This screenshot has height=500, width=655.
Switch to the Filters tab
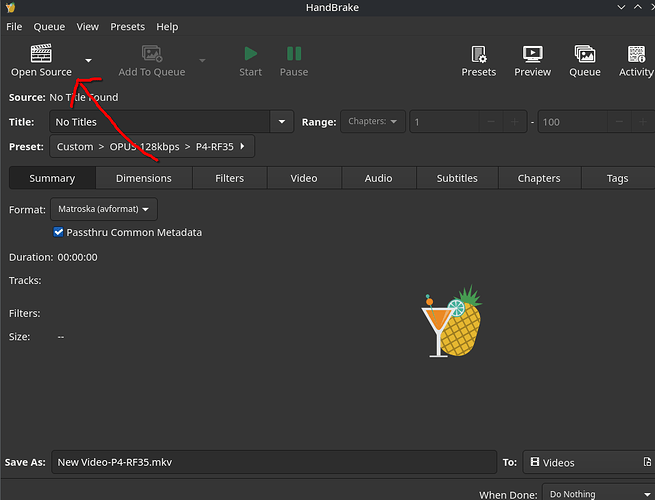point(229,178)
